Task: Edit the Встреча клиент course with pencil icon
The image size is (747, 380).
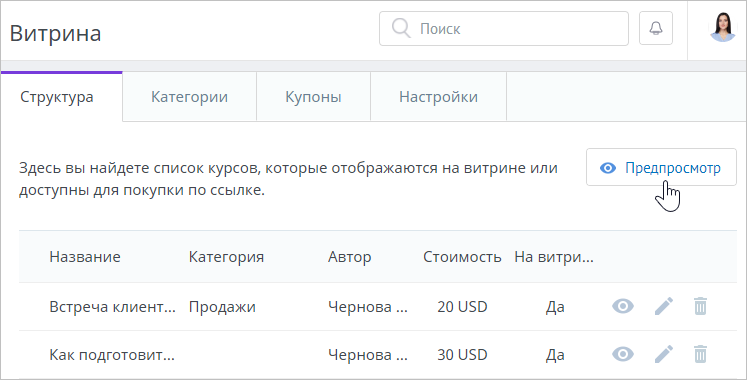Action: [664, 306]
